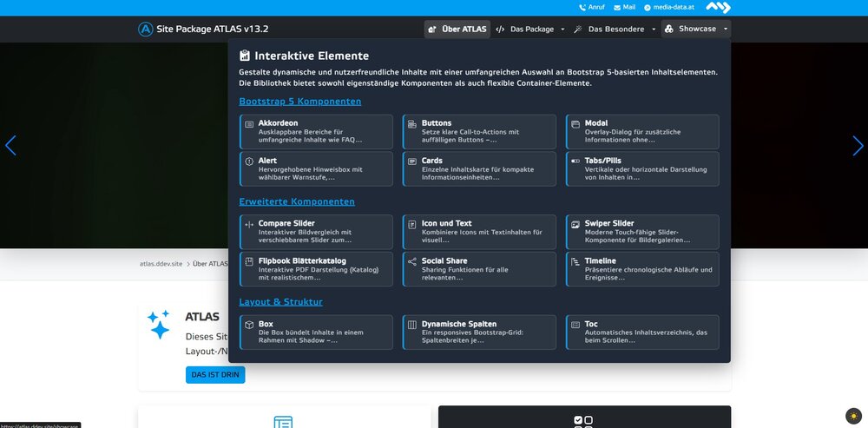
Task: Open the Bootstrap 5 Komponenten link
Action: coord(300,102)
